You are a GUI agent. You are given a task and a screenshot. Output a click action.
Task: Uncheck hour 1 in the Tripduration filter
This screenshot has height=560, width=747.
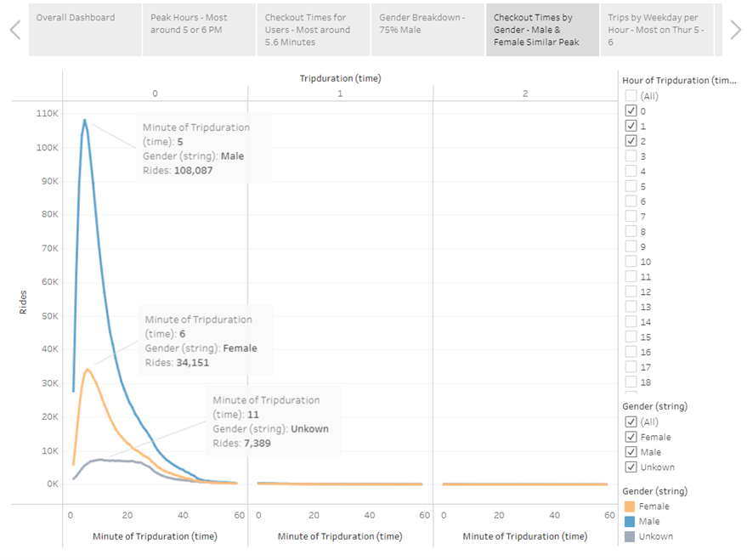click(631, 125)
